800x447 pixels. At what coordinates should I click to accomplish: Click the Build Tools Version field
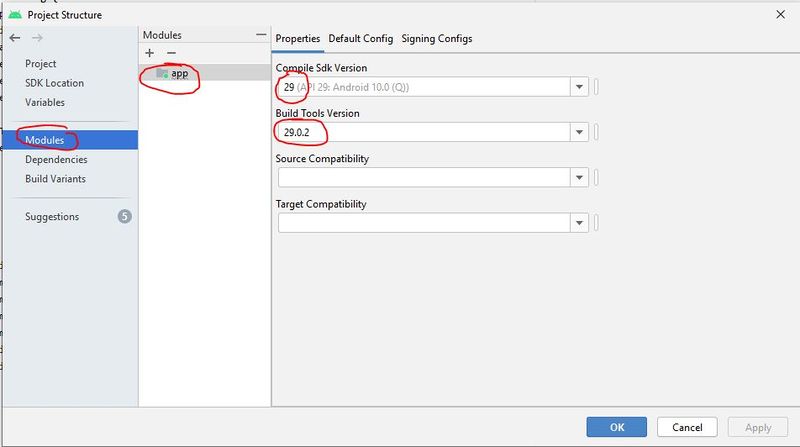tap(424, 132)
